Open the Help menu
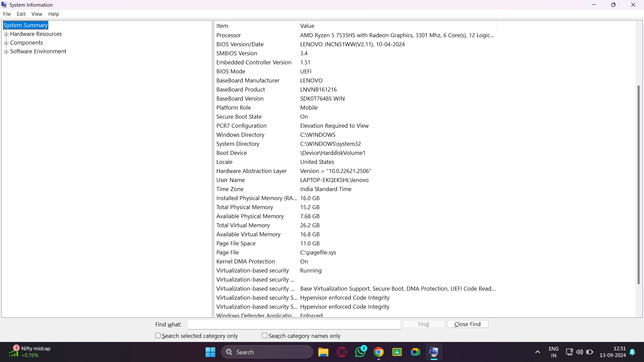 (53, 14)
